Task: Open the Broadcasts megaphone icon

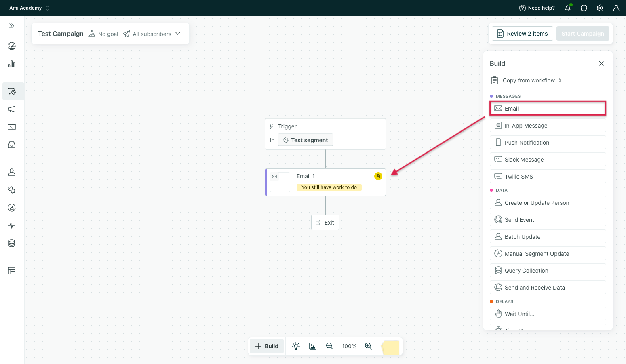Action: point(12,109)
